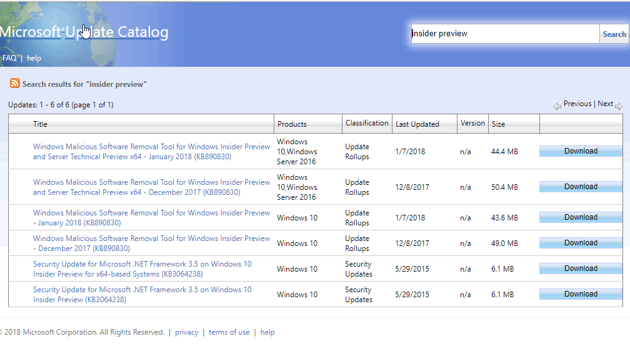630x364 pixels.
Task: Open the privacy link in footer
Action: point(186,332)
